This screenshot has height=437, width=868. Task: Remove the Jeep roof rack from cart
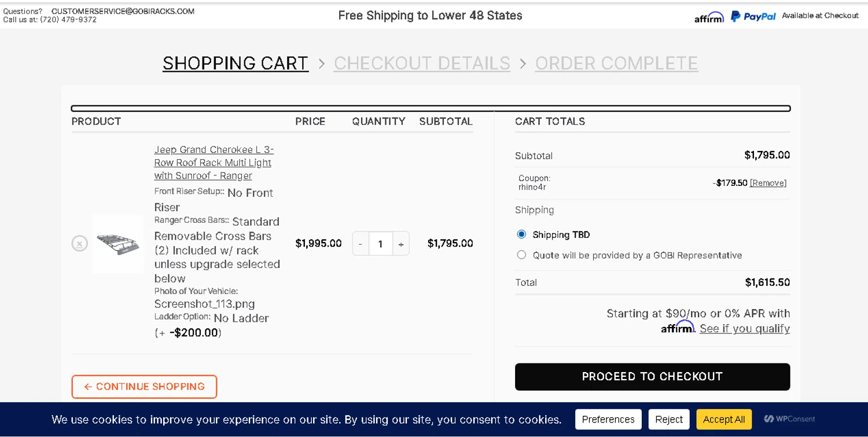pyautogui.click(x=79, y=243)
